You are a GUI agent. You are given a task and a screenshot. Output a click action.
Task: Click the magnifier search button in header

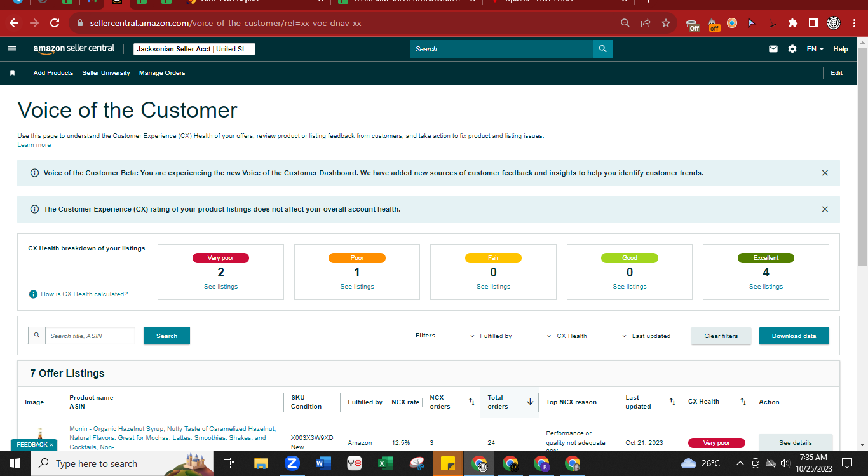pos(602,49)
